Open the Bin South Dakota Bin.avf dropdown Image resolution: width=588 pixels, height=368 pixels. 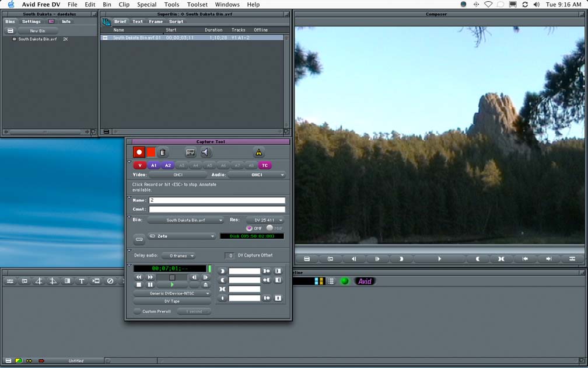185,220
